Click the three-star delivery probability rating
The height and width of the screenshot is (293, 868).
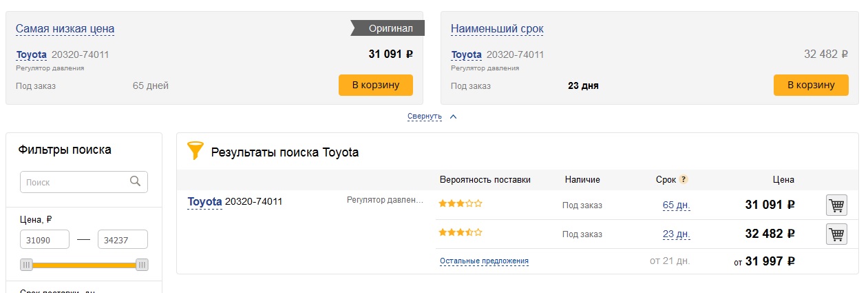coord(461,203)
